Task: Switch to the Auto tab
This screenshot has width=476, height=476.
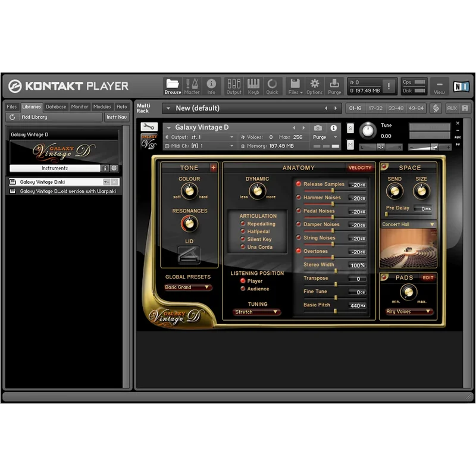Action: pos(122,107)
